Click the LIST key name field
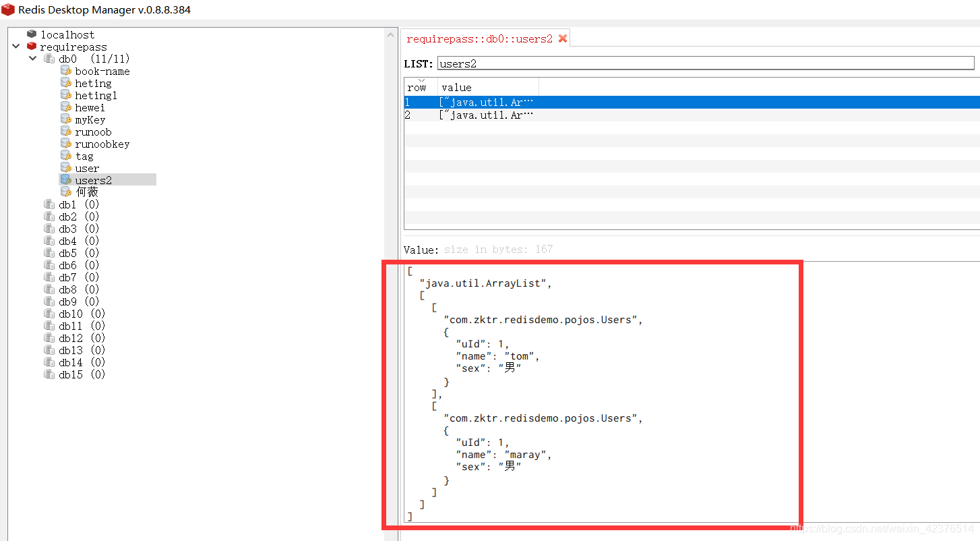980x541 pixels. pos(706,63)
